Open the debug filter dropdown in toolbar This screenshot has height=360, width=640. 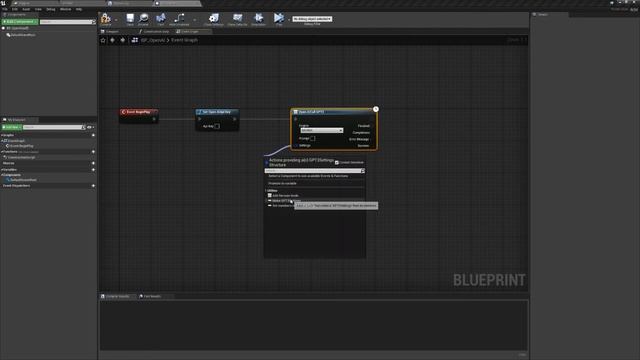coord(312,19)
